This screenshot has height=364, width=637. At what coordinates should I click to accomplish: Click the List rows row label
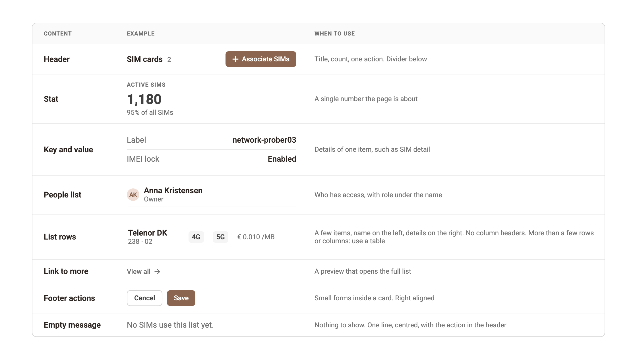pos(60,237)
